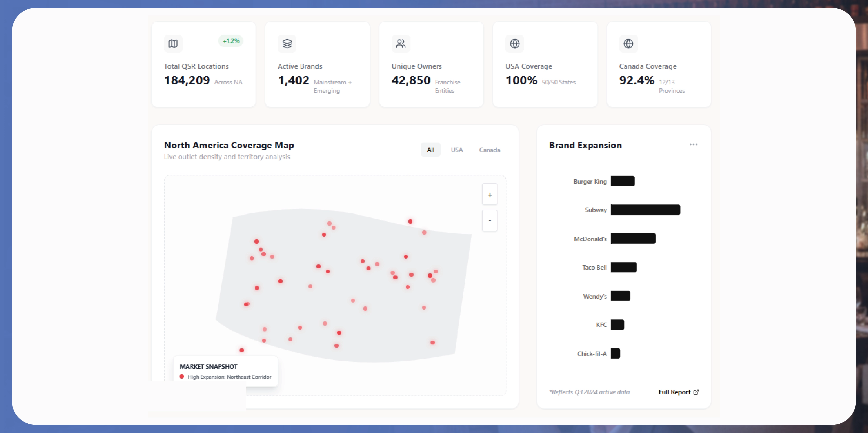Zoom in on the coverage map
868x433 pixels.
(490, 194)
